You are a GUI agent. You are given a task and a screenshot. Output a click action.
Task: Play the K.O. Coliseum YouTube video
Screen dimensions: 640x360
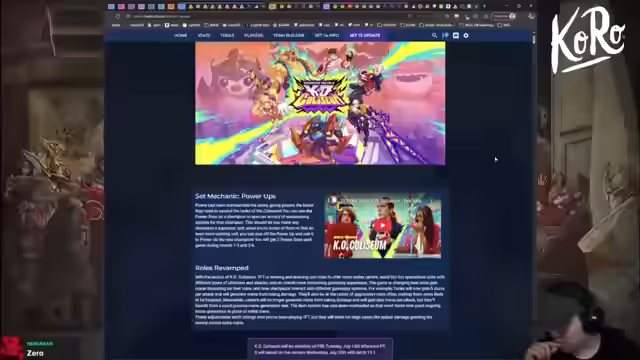click(x=382, y=225)
